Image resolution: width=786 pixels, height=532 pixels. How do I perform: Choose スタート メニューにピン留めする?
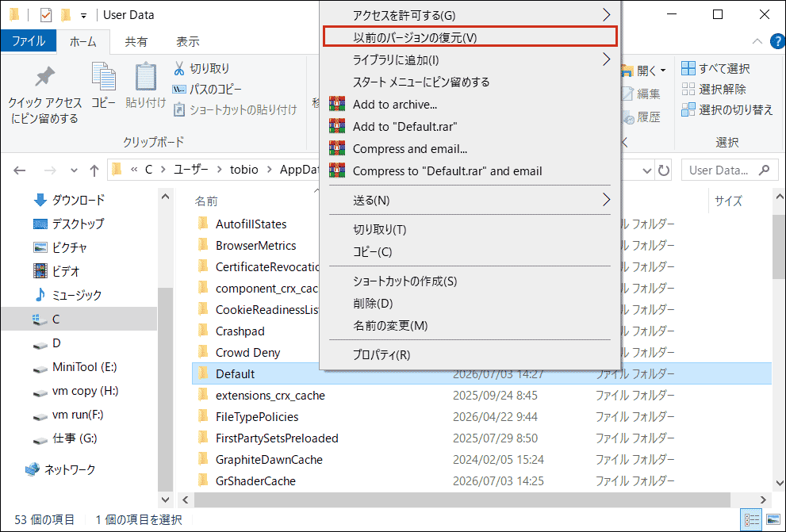tap(470, 82)
